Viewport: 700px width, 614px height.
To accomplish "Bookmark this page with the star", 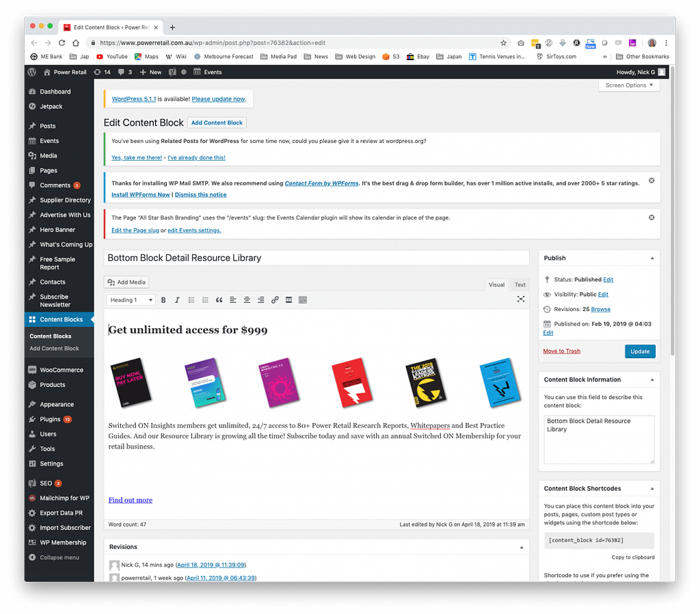I will click(503, 43).
